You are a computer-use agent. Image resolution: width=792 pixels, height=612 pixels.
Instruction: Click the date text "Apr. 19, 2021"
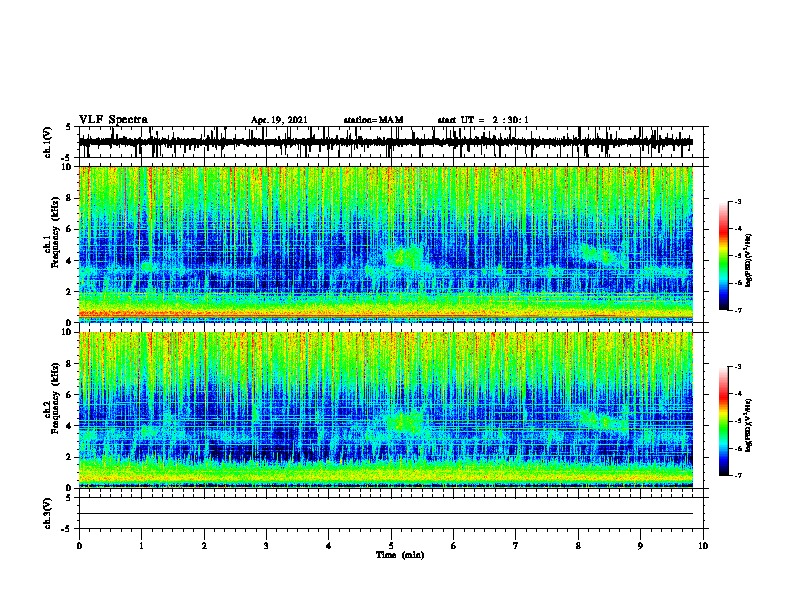point(279,120)
